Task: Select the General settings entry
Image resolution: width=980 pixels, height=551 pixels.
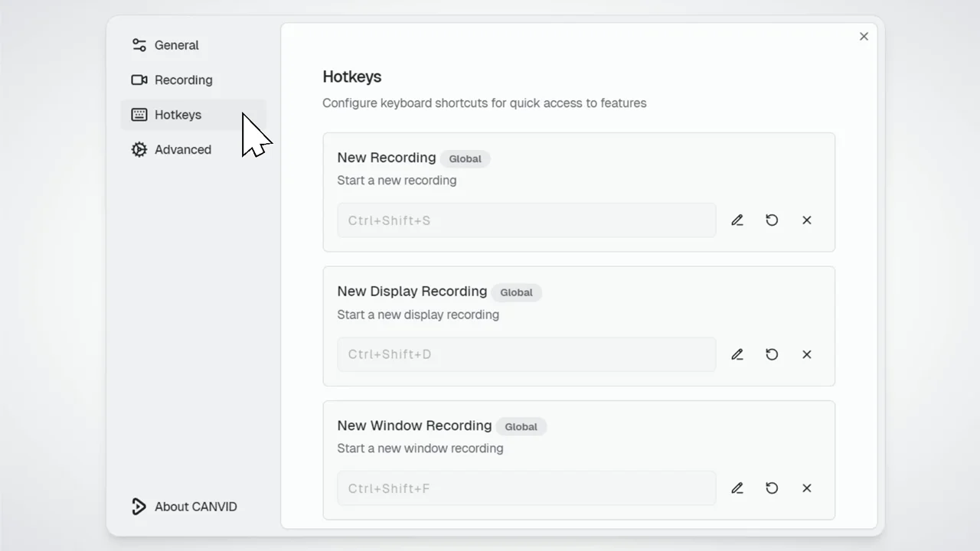Action: 177,45
